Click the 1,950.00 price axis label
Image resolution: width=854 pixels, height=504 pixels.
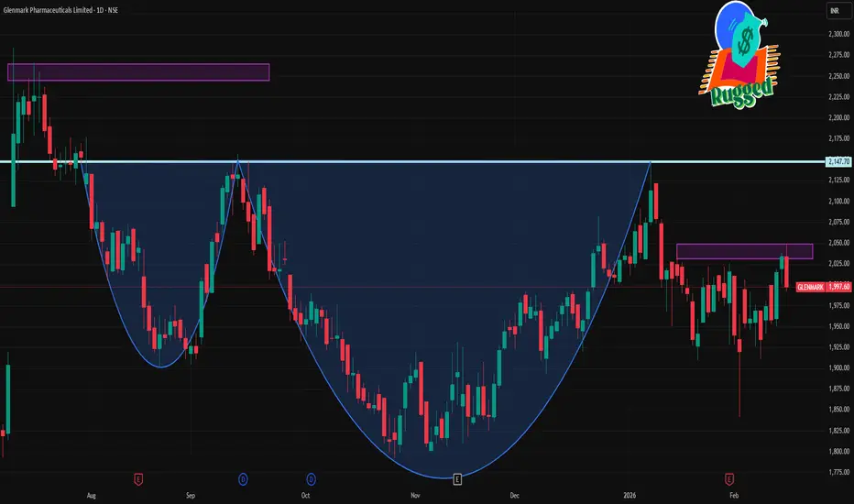point(838,326)
